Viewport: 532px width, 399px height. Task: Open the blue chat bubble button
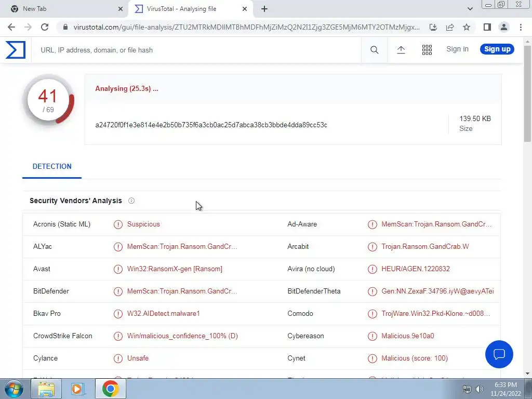click(499, 354)
